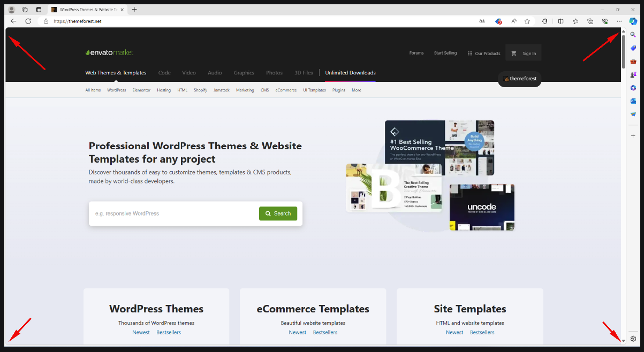Screen dimensions: 644x352
Task: Open the sidebar Games chess icon
Action: point(633,74)
